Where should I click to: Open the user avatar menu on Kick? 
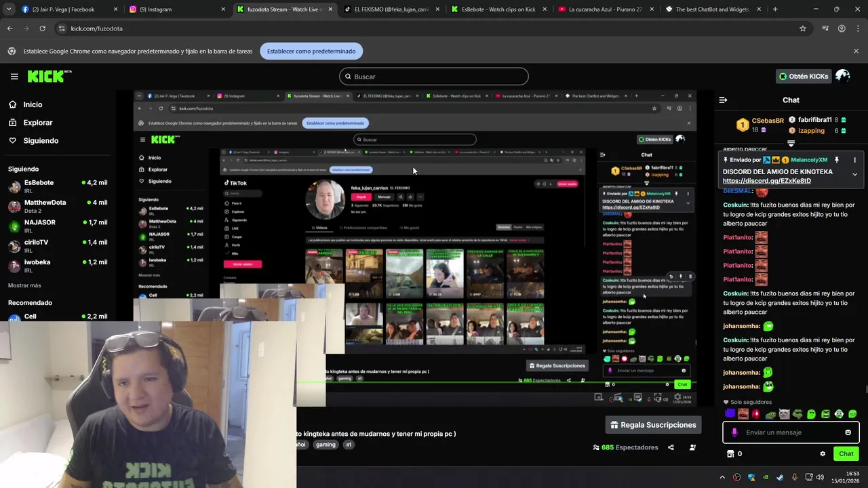[x=843, y=76]
